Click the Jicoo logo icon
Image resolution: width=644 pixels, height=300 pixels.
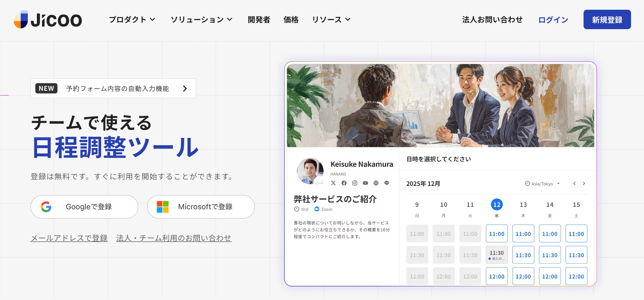coord(21,20)
